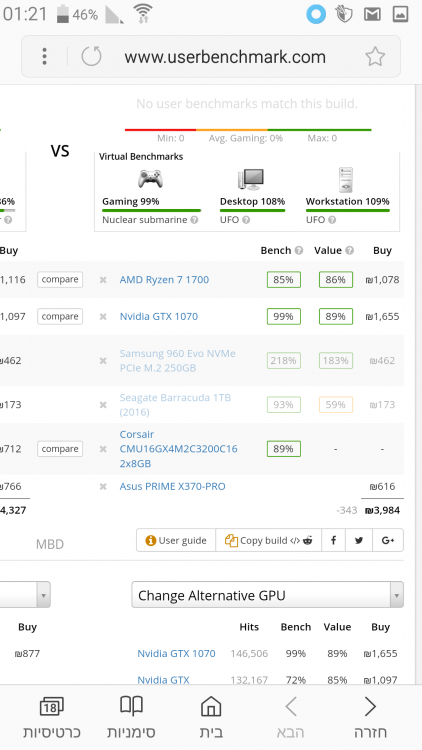Click help icon next to Workstation UFO
422x750 pixels.
(332, 220)
